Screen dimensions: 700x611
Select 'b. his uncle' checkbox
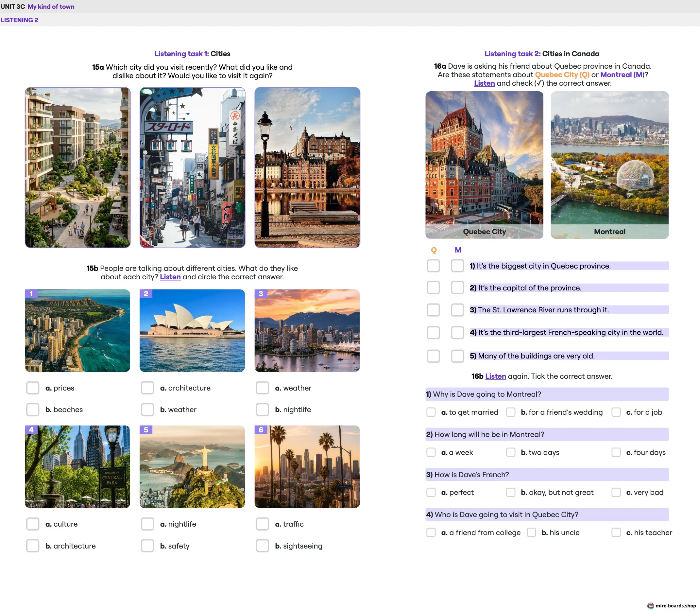[531, 532]
